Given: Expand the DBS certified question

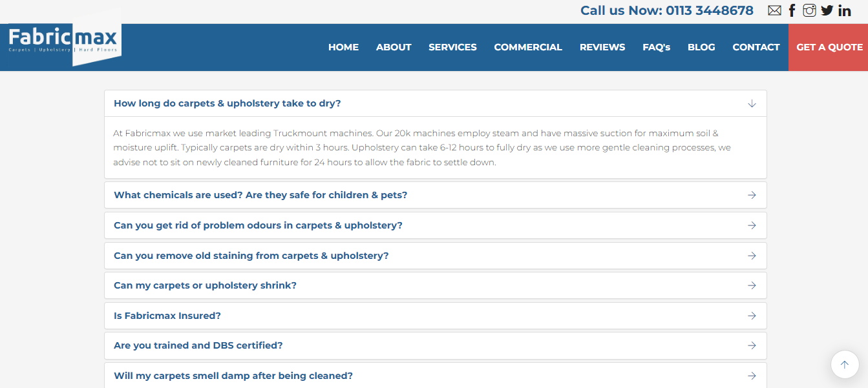Looking at the screenshot, I should tap(436, 345).
